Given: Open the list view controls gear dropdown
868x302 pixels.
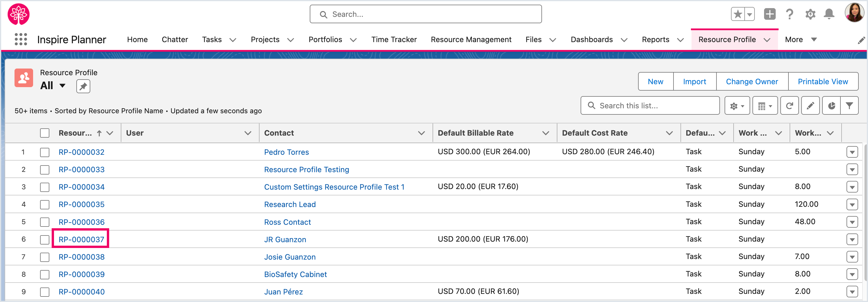Looking at the screenshot, I should point(737,106).
